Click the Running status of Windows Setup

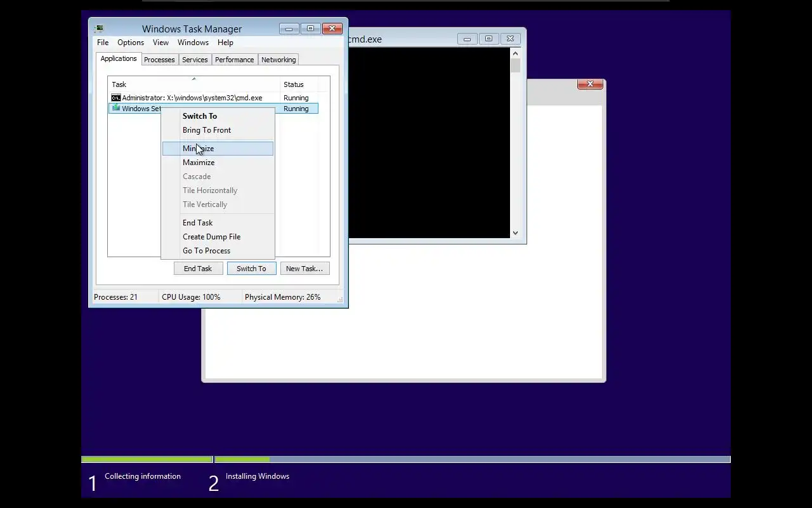pos(296,109)
